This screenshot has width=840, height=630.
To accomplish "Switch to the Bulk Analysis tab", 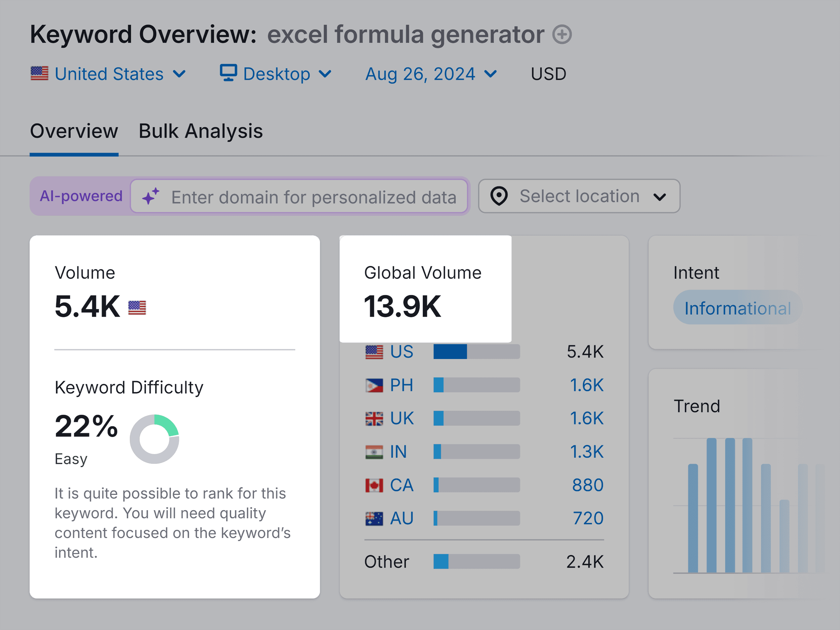I will (201, 131).
